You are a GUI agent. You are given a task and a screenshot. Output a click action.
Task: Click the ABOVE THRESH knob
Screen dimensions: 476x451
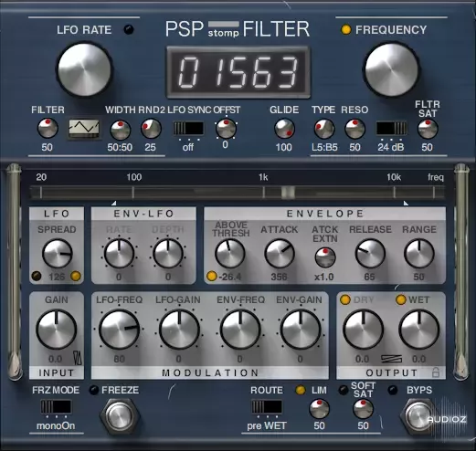[x=230, y=254]
